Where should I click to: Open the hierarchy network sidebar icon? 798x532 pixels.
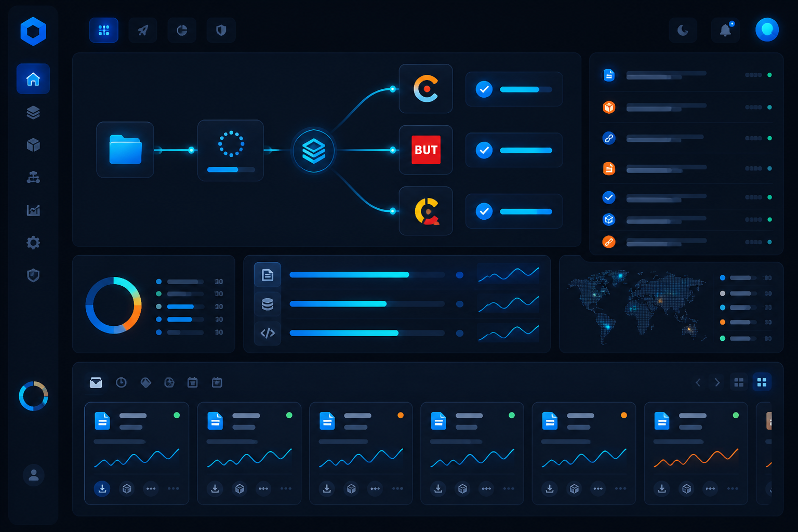pos(33,177)
